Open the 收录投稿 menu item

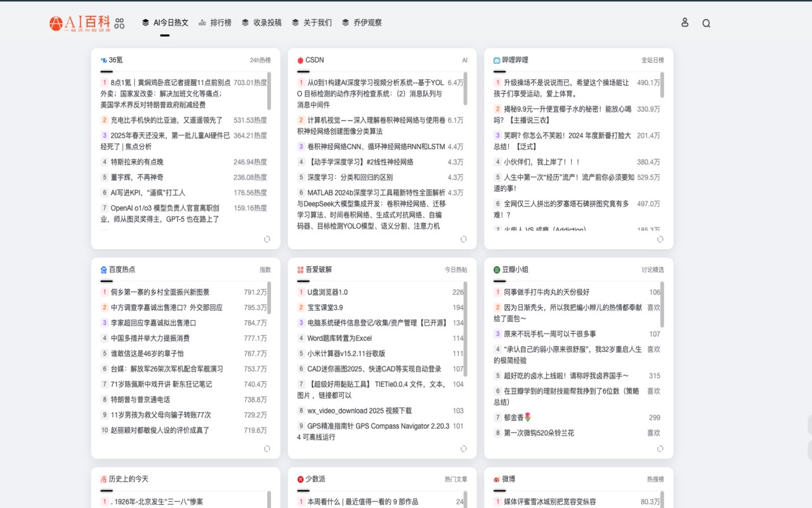point(261,23)
